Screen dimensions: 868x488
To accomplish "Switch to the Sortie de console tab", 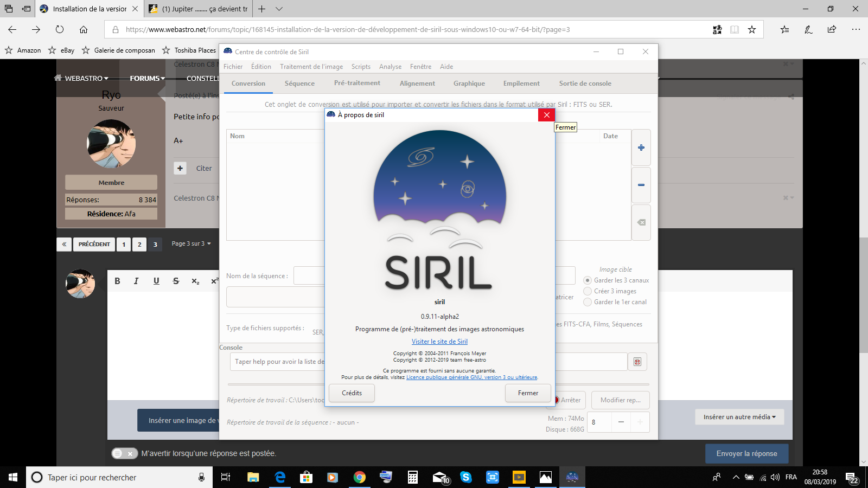I will pyautogui.click(x=585, y=84).
